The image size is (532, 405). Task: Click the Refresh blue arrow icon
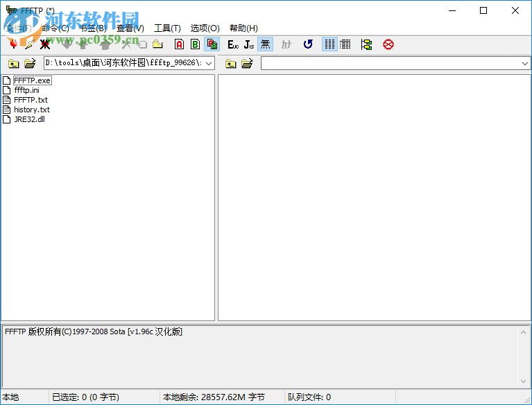pyautogui.click(x=308, y=44)
